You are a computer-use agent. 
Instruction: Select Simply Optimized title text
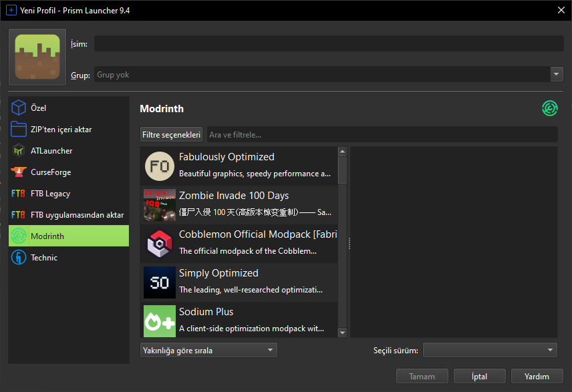(219, 272)
